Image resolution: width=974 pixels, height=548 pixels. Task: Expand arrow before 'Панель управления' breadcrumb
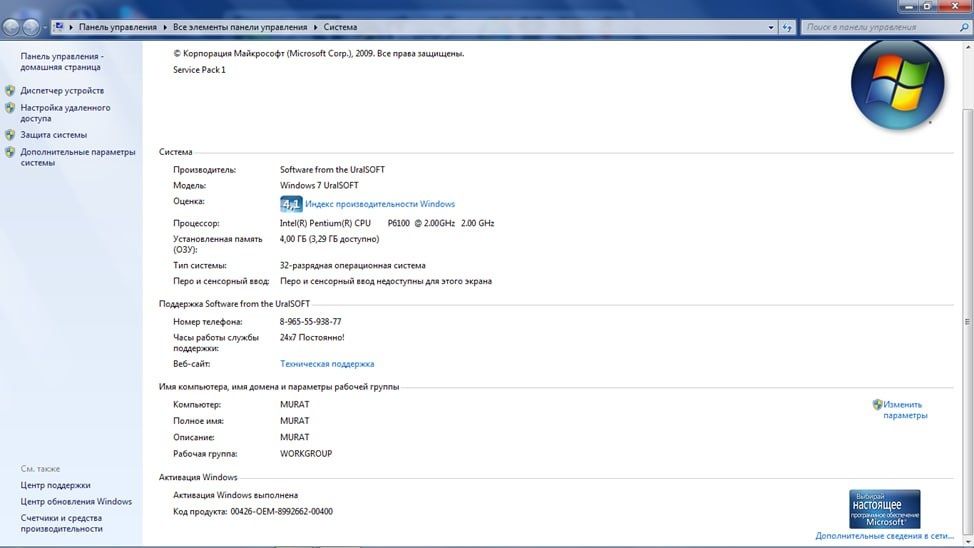coord(71,27)
